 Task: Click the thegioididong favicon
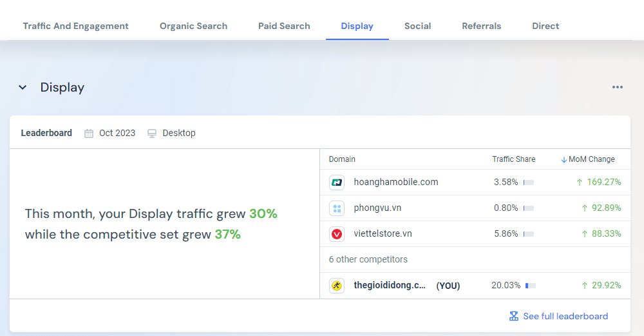[x=337, y=286]
